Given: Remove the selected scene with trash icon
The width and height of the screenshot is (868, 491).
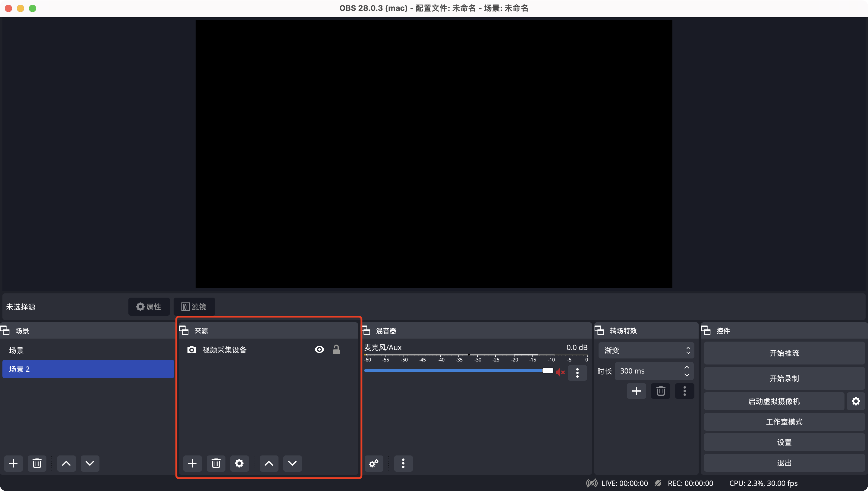Looking at the screenshot, I should click(x=37, y=463).
